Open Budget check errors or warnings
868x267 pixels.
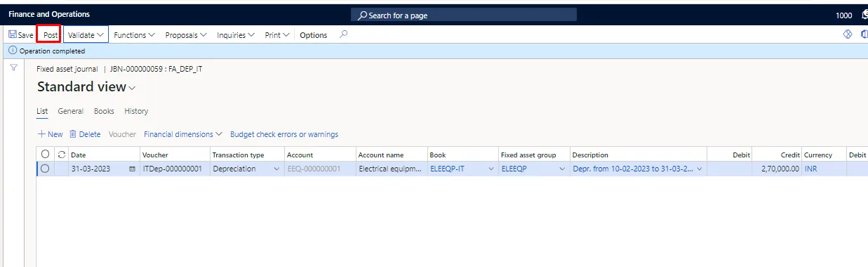point(284,134)
